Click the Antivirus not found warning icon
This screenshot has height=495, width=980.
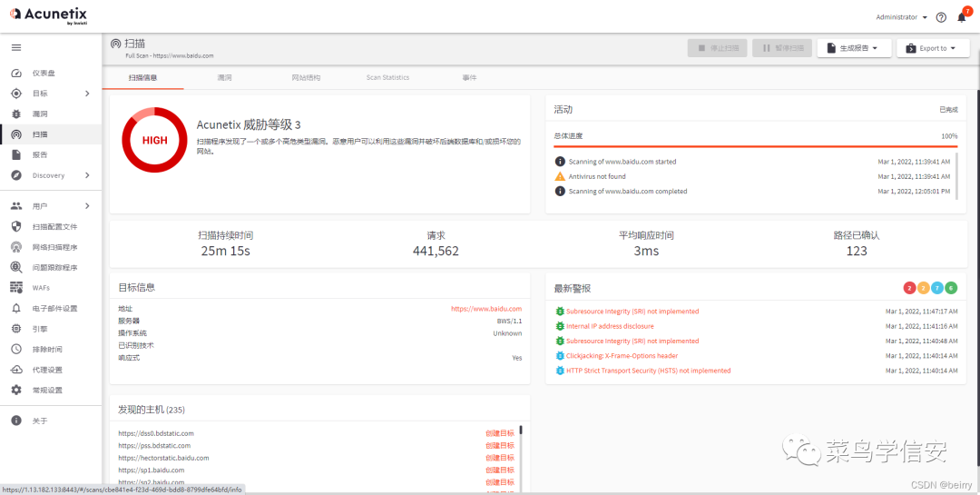pos(560,176)
